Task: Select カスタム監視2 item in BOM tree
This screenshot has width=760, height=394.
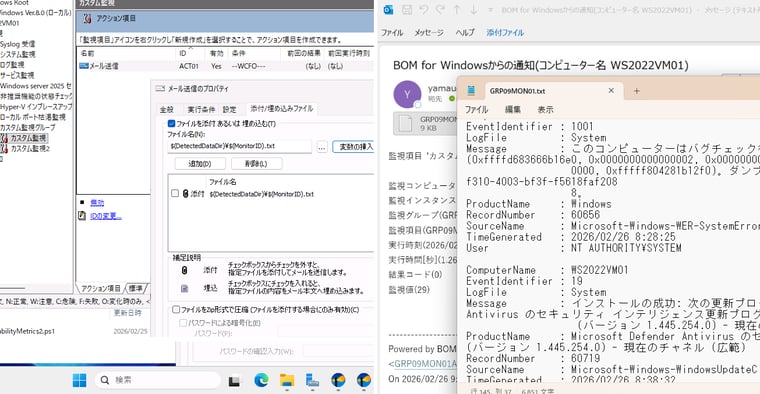Action: (x=30, y=149)
